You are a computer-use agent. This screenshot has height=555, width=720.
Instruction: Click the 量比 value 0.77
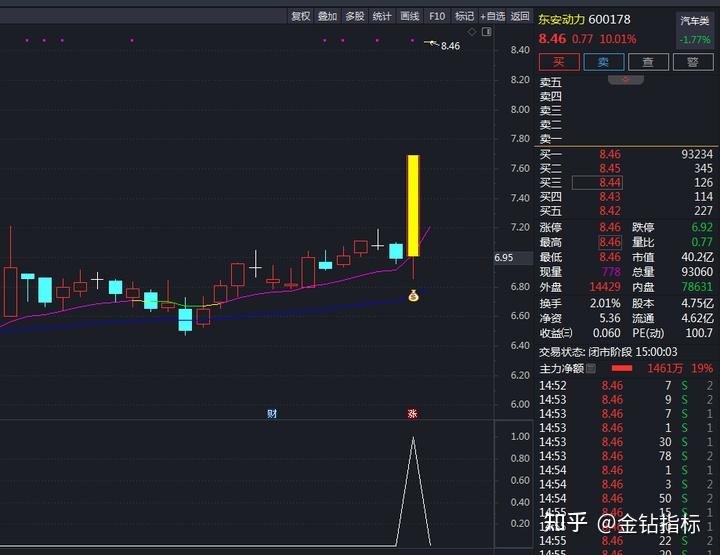[702, 242]
